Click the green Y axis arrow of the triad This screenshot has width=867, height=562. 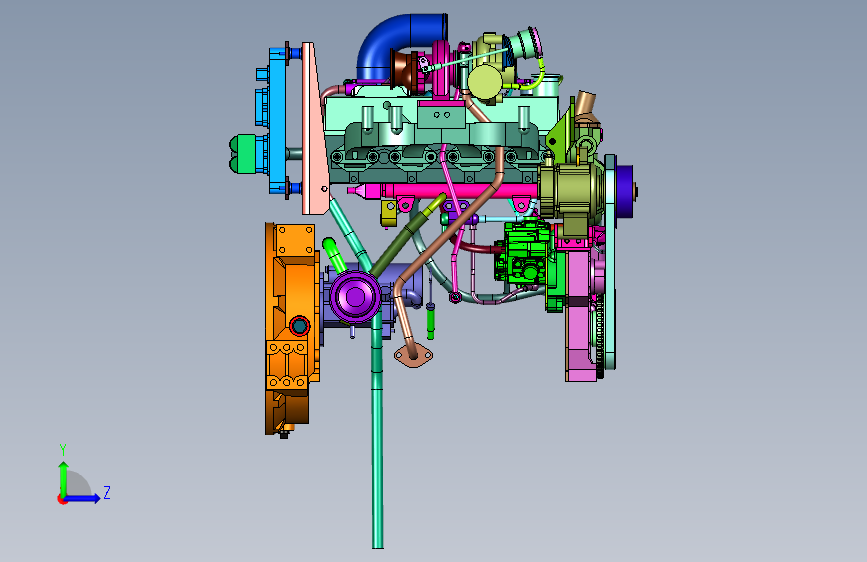(63, 478)
